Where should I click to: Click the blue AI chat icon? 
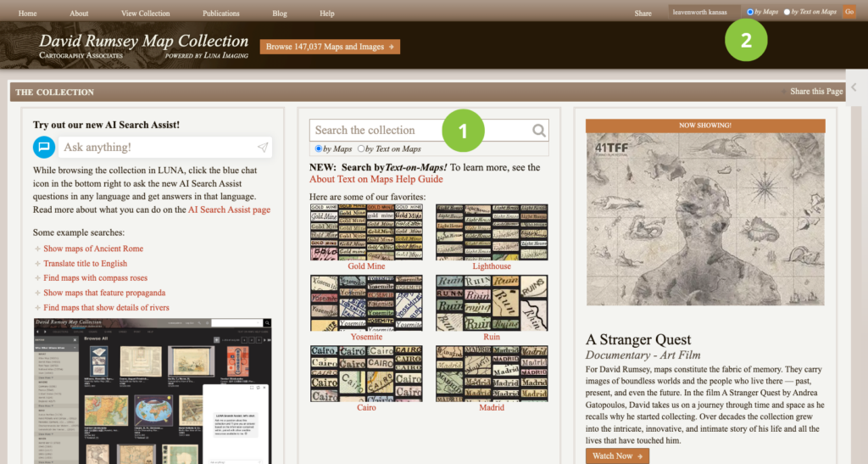[x=44, y=148]
